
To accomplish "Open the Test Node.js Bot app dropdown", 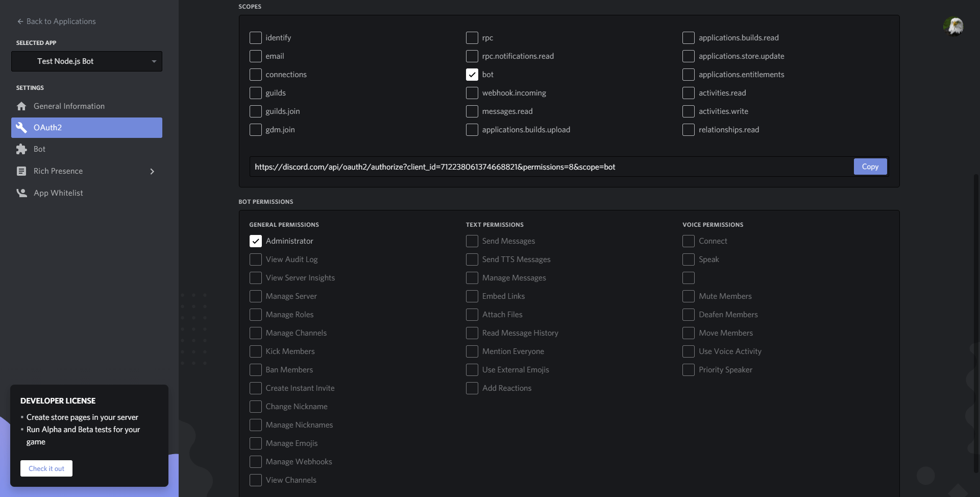I will (87, 61).
